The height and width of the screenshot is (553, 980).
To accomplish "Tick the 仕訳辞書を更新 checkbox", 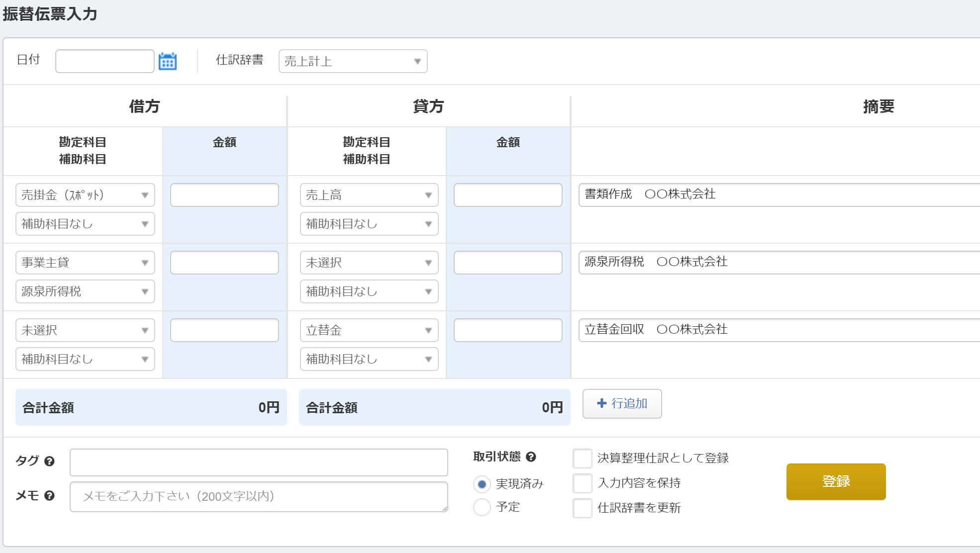I will 582,508.
